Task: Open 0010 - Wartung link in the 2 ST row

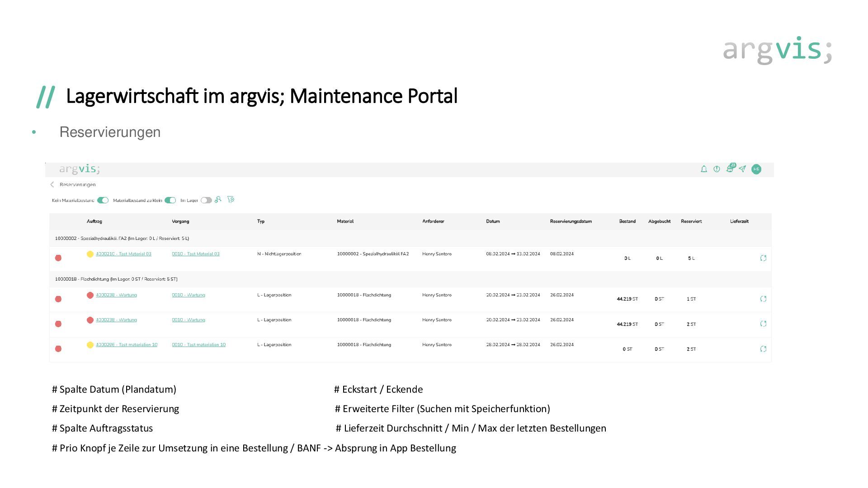Action: [x=189, y=320]
